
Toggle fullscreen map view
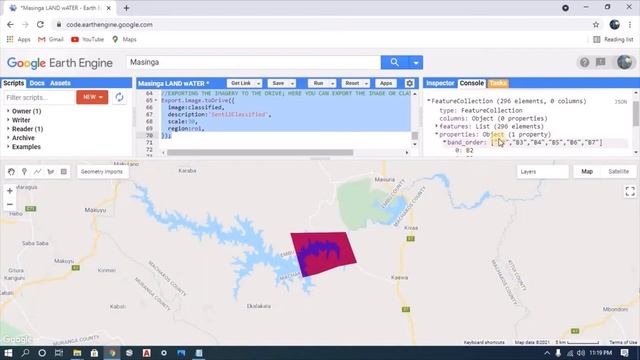click(x=630, y=191)
